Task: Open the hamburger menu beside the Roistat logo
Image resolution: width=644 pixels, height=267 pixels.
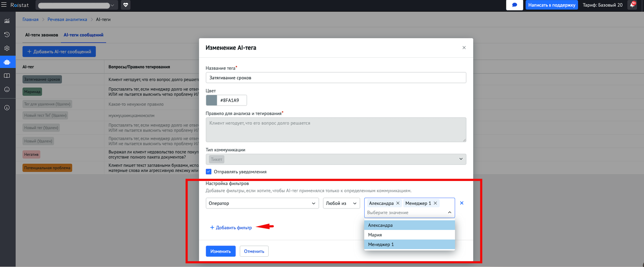Action: point(4,5)
